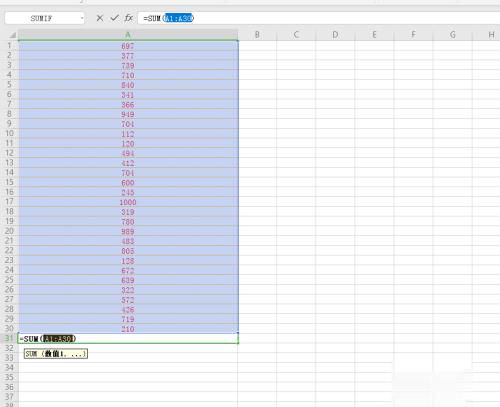
Task: Click the value 1000 in row 17
Action: coord(128,202)
